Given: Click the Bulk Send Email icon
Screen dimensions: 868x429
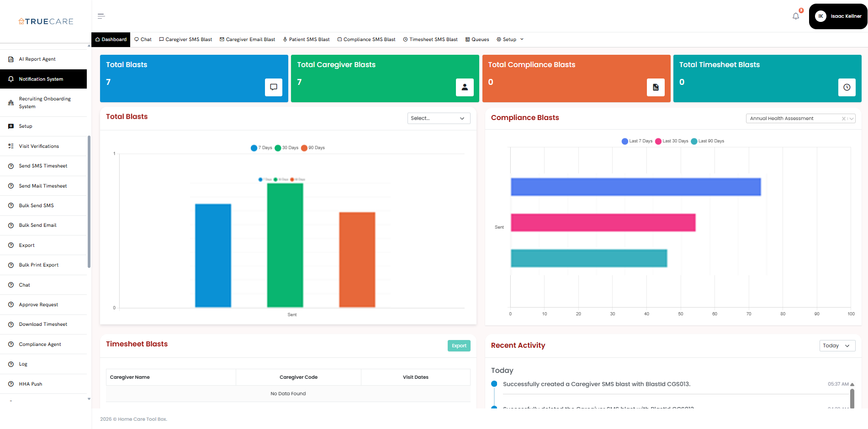Looking at the screenshot, I should [x=11, y=225].
